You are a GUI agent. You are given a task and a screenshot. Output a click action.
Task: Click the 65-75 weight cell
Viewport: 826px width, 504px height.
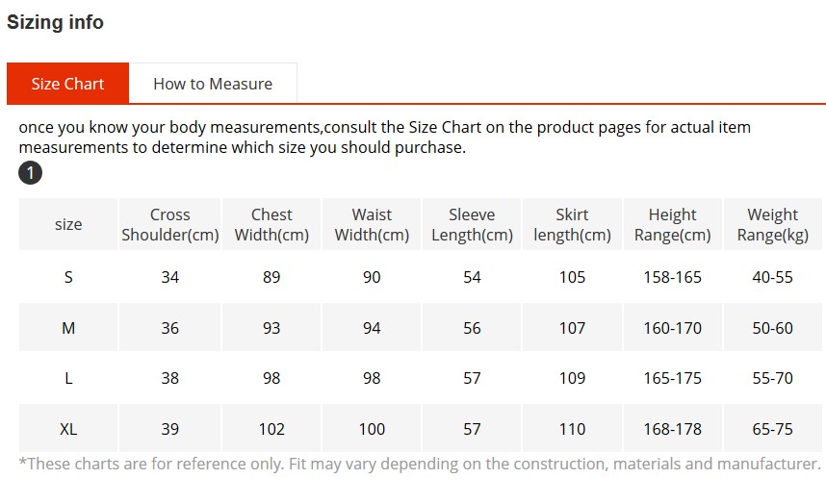(772, 429)
